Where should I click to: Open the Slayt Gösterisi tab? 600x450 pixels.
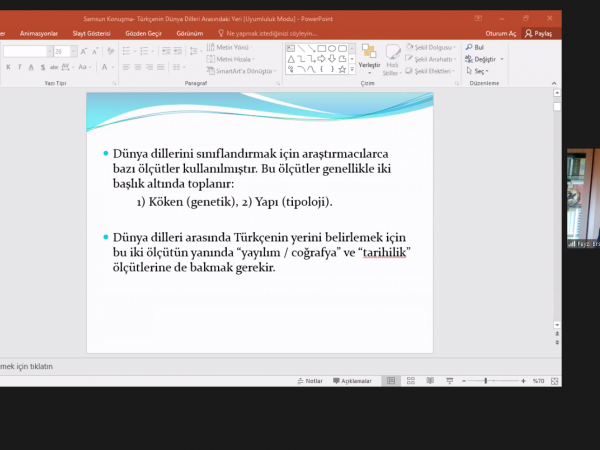[x=91, y=34]
